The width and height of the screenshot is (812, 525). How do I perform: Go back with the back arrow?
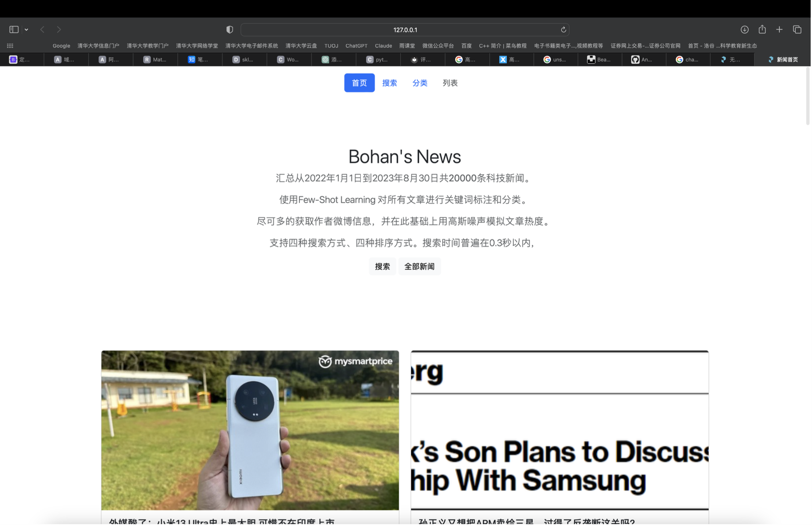42,30
